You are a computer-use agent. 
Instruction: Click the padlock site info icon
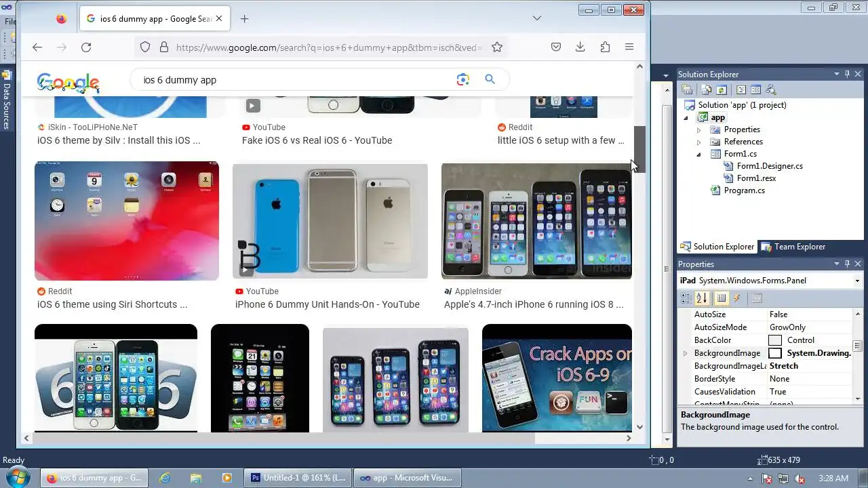[163, 47]
